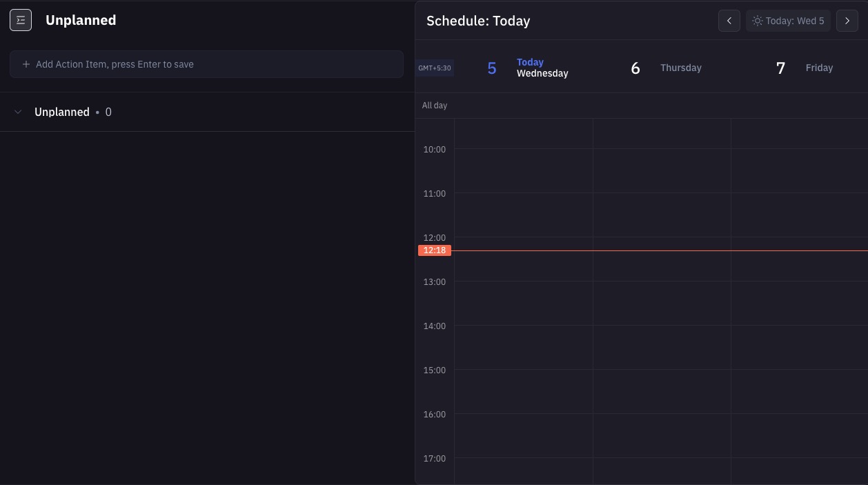Click the sidebar list toggle icon
868x485 pixels.
pos(20,20)
